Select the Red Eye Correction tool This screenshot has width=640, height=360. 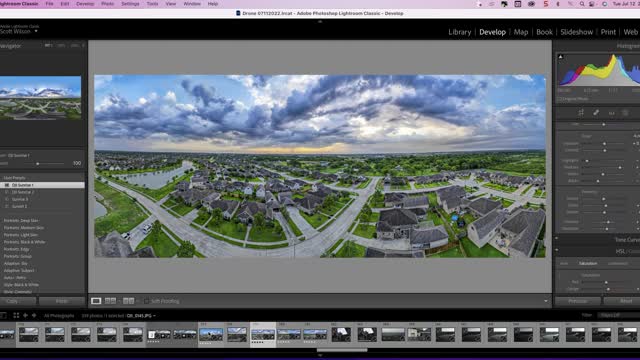(x=611, y=113)
